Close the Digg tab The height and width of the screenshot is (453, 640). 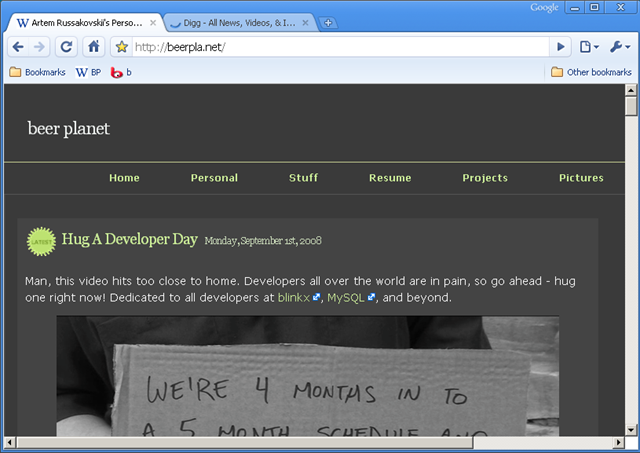click(x=305, y=23)
